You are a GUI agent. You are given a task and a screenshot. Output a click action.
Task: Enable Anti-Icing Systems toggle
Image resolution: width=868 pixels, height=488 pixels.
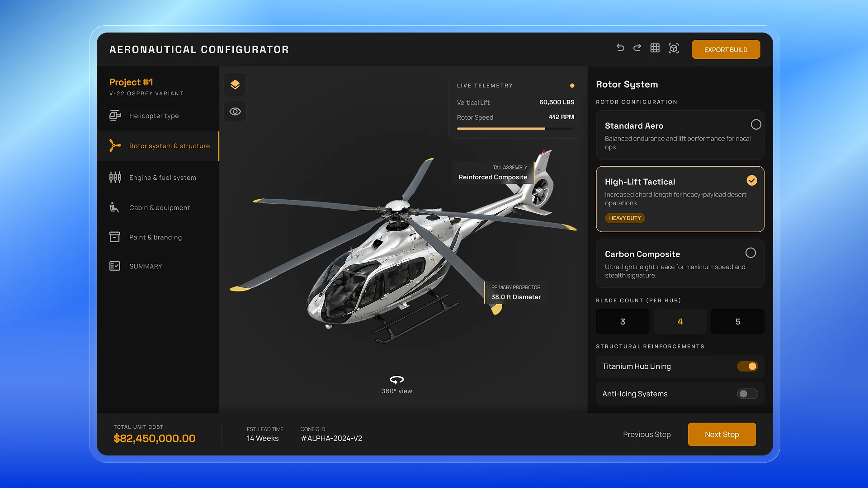[747, 394]
